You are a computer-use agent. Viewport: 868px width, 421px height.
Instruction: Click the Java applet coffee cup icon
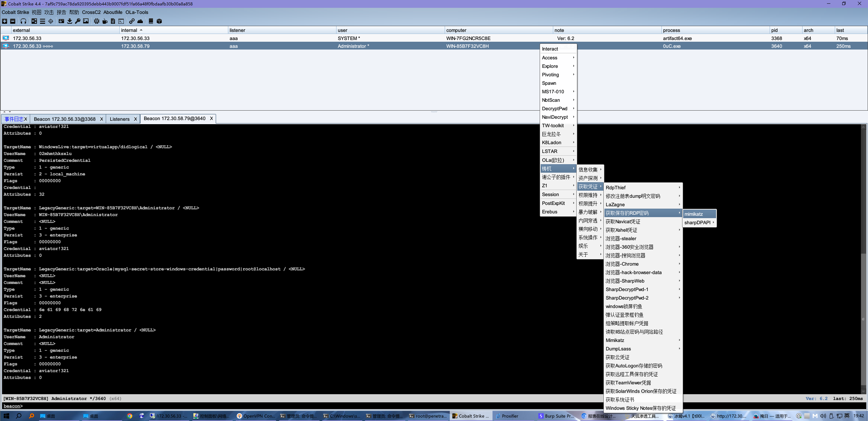coord(105,21)
